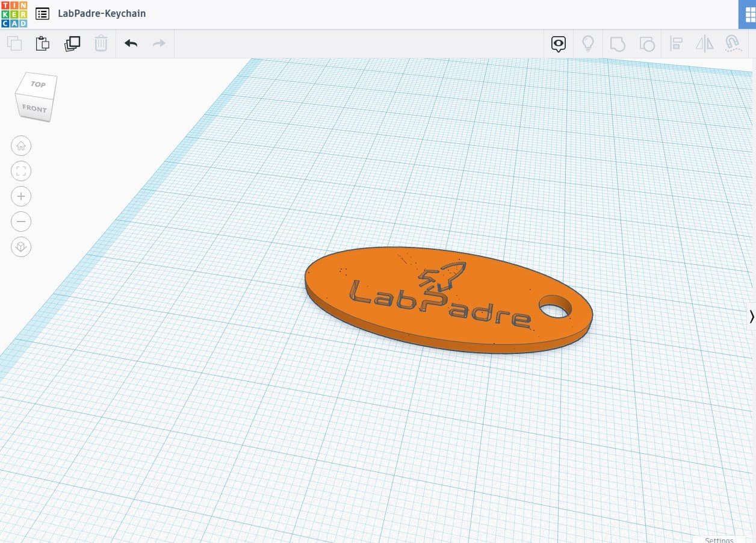Click the LabPadre-Keychain design name
Image resolution: width=756 pixels, height=543 pixels.
click(x=102, y=13)
